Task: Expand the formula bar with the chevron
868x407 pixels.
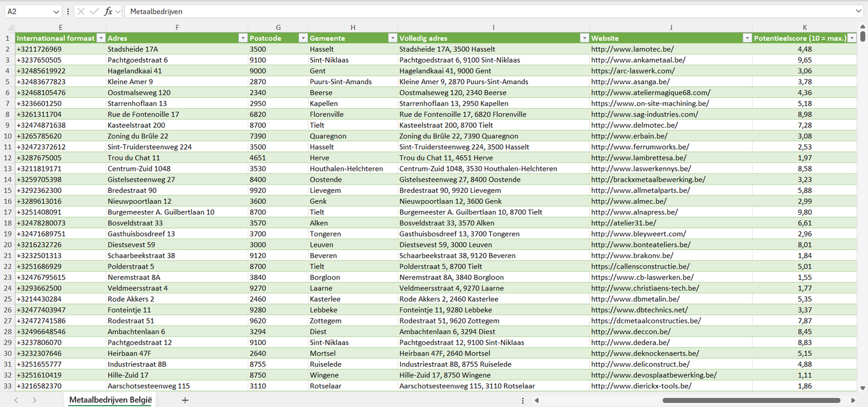Action: point(858,11)
